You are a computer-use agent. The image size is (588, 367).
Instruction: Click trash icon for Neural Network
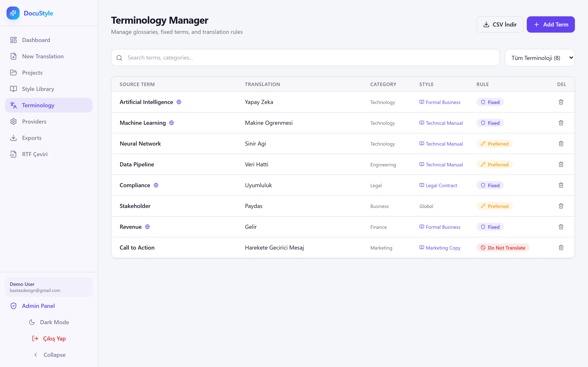pyautogui.click(x=561, y=144)
